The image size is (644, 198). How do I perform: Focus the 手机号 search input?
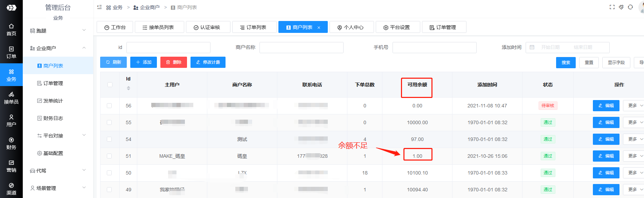tap(435, 48)
